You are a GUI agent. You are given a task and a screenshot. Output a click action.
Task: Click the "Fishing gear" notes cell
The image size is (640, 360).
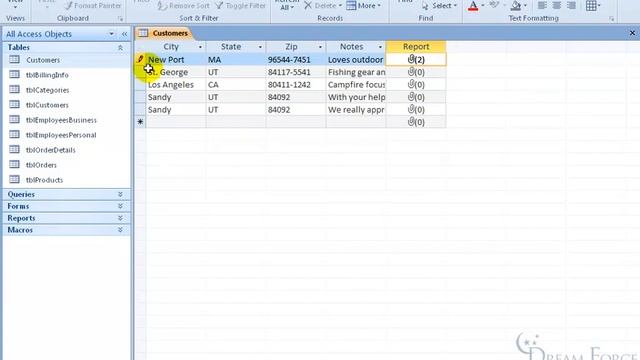point(356,72)
